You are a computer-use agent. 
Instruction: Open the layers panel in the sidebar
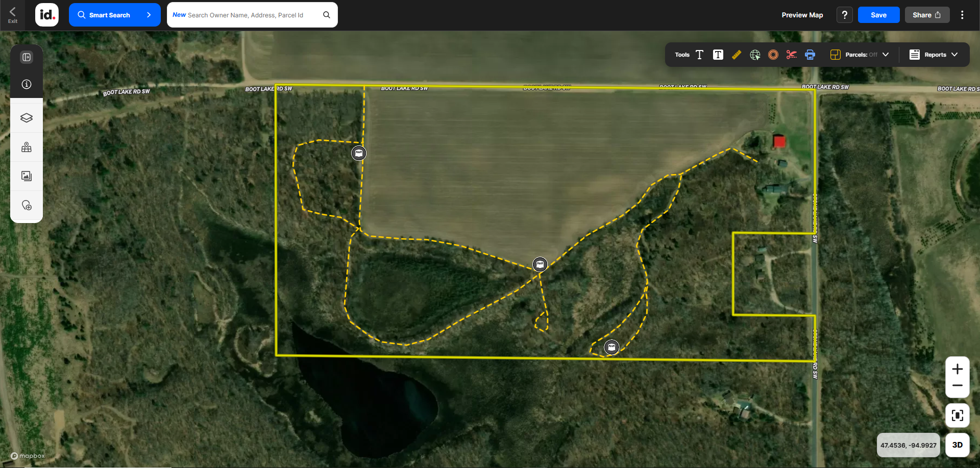tap(26, 118)
